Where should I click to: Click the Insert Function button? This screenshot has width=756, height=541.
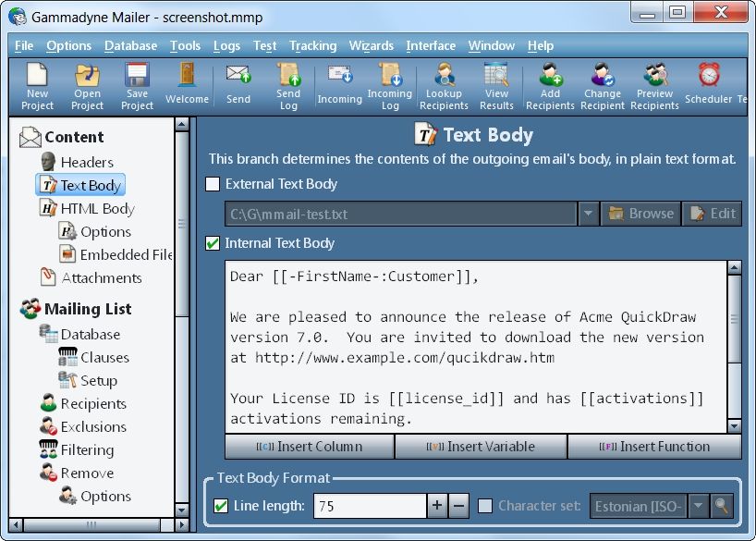click(654, 447)
